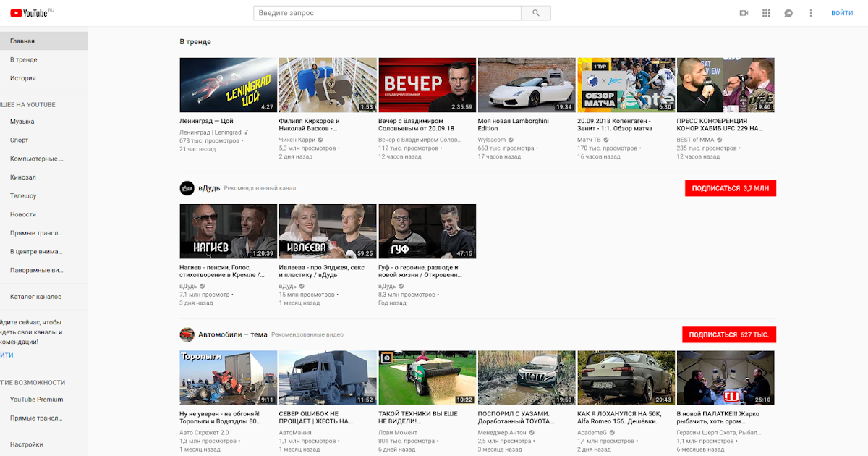The width and height of the screenshot is (868, 456).
Task: Open Прямые трансляции under YouTube Premium
Action: pyautogui.click(x=43, y=418)
